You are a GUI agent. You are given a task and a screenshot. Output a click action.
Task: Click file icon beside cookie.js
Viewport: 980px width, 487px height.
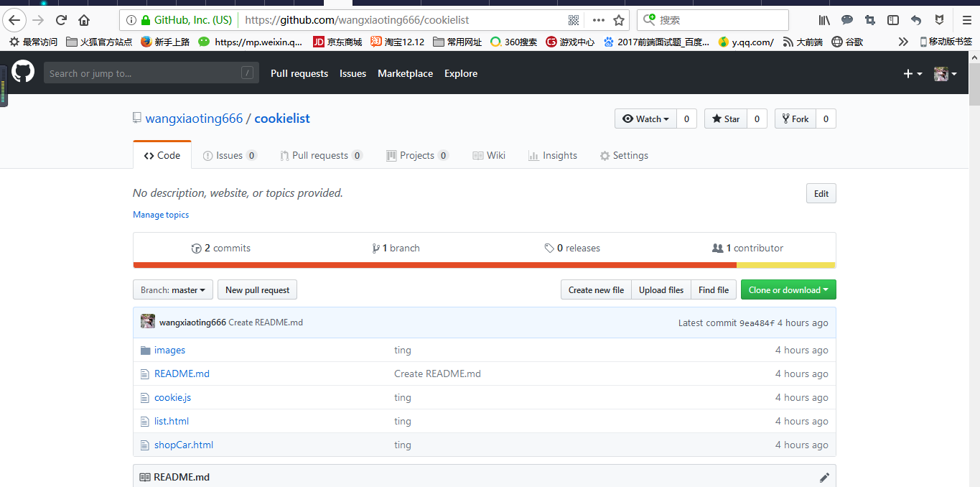[x=145, y=397]
